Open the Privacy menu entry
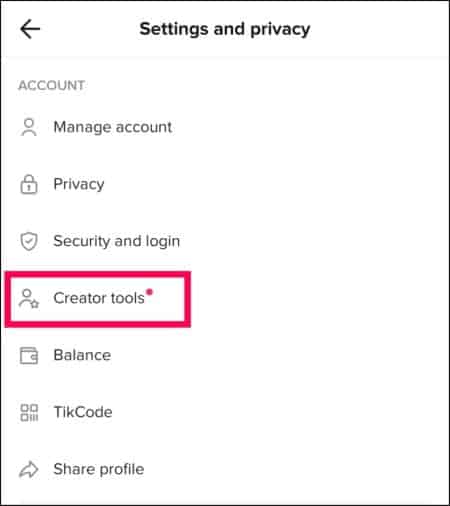This screenshot has height=506, width=450. (x=79, y=184)
